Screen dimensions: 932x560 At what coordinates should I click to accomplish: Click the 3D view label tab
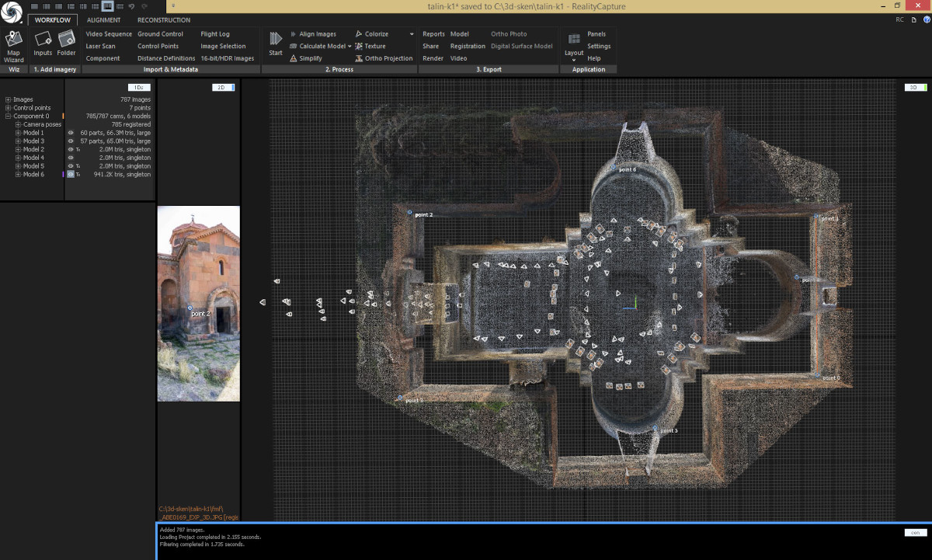(x=916, y=87)
